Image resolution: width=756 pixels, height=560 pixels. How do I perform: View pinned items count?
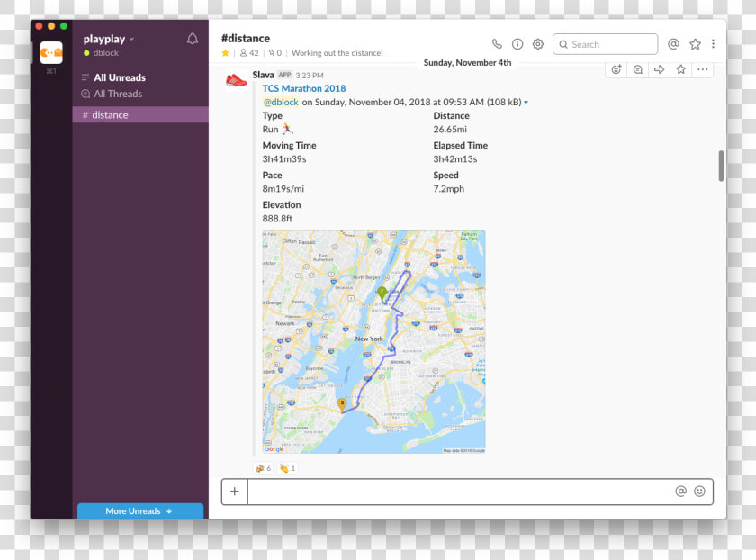275,53
